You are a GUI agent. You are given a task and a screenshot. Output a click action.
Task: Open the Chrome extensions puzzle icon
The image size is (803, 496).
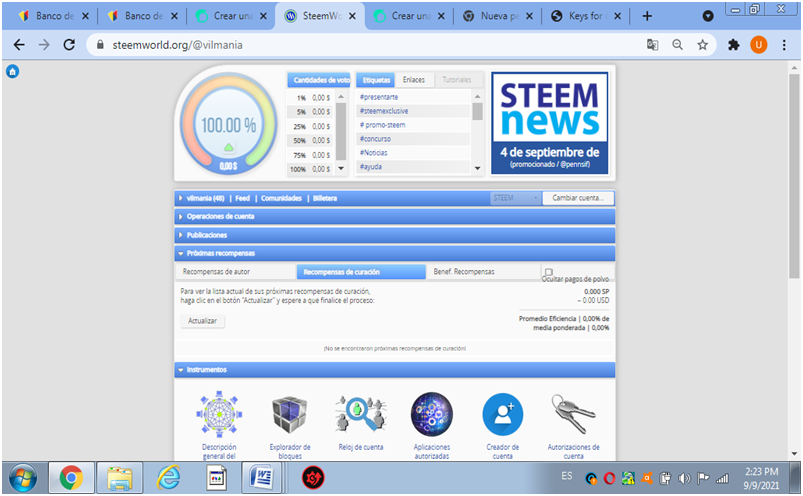click(733, 45)
